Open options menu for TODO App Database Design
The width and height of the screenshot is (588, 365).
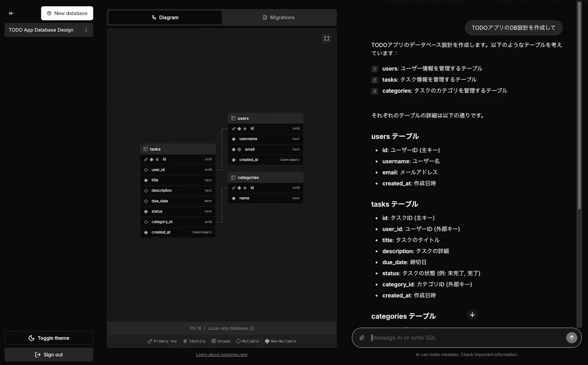click(x=86, y=30)
